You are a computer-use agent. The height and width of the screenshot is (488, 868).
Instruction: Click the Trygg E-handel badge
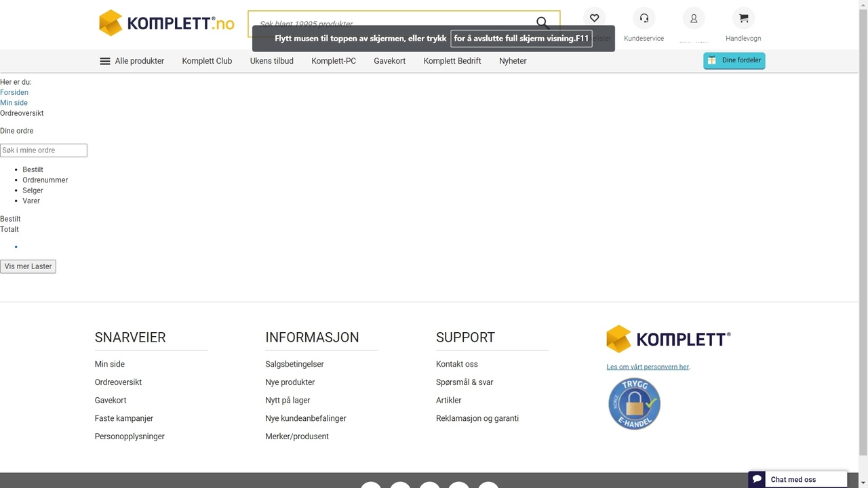tap(634, 403)
